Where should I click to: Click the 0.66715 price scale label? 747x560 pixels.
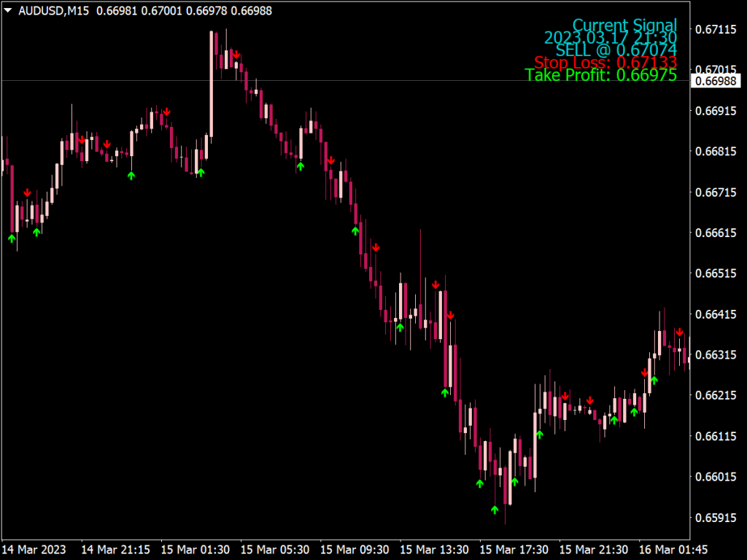[x=716, y=192]
